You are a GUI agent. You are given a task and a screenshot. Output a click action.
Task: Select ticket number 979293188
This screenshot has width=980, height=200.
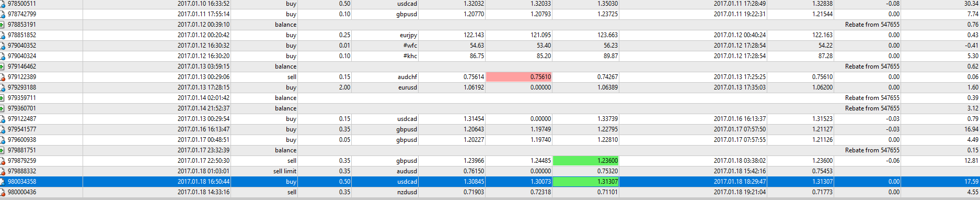tap(22, 87)
